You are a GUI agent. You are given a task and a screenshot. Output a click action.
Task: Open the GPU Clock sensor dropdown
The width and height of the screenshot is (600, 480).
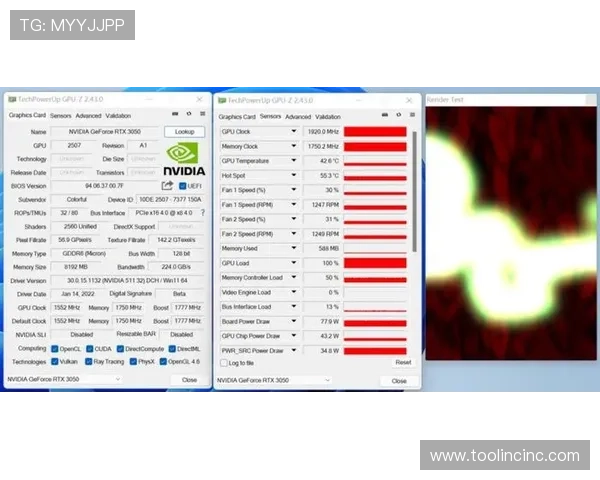(293, 131)
